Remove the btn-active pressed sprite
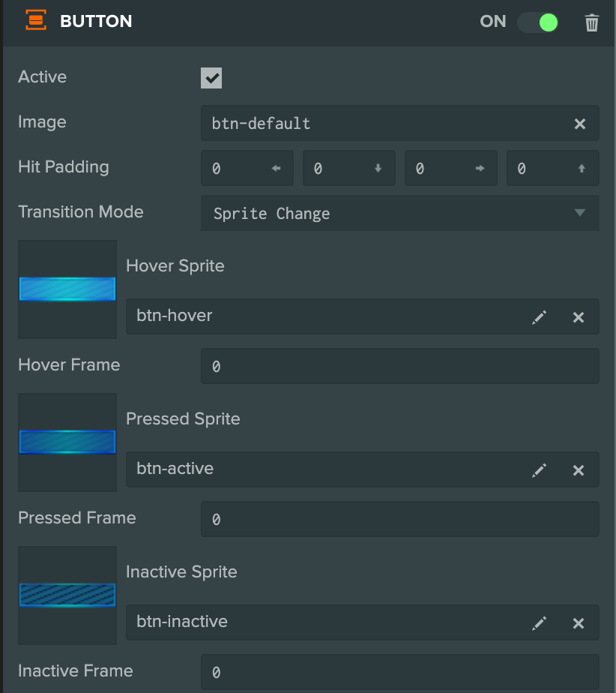The height and width of the screenshot is (693, 616). tap(579, 469)
